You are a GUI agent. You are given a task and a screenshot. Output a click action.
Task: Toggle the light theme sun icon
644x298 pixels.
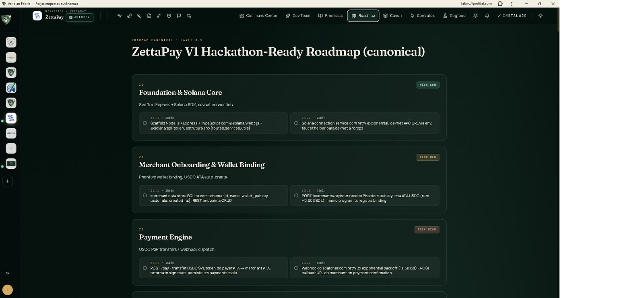click(x=541, y=16)
